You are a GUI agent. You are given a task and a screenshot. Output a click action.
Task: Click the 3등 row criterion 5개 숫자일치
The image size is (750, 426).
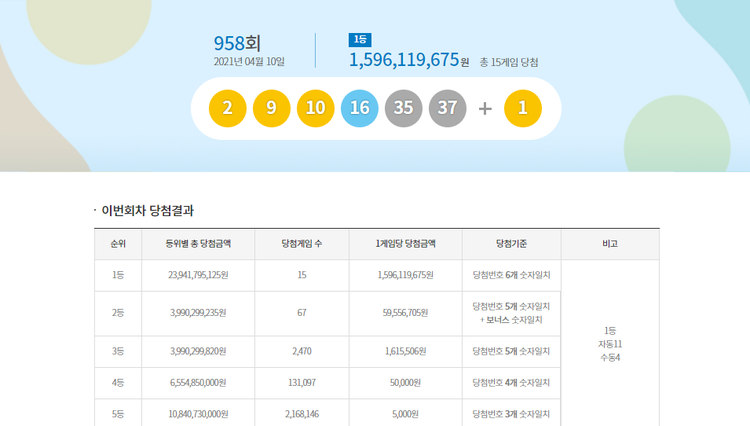tap(511, 351)
